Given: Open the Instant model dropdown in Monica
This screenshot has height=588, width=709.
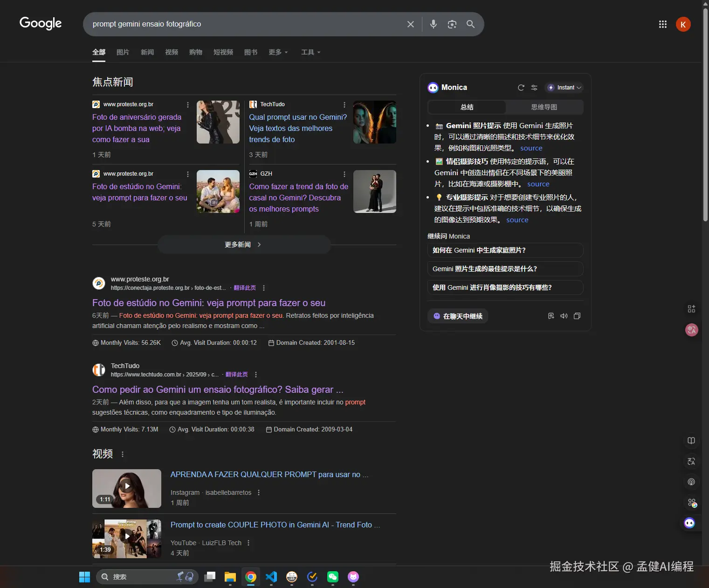Looking at the screenshot, I should point(564,88).
